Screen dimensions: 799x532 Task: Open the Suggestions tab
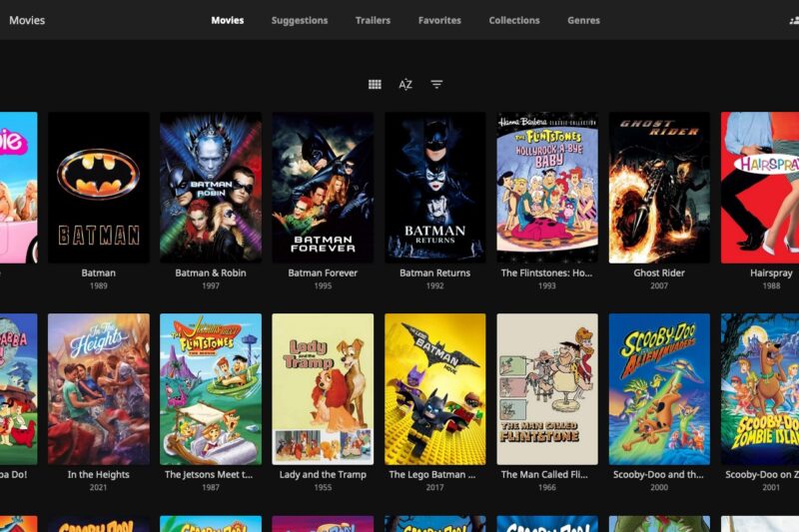(x=300, y=20)
